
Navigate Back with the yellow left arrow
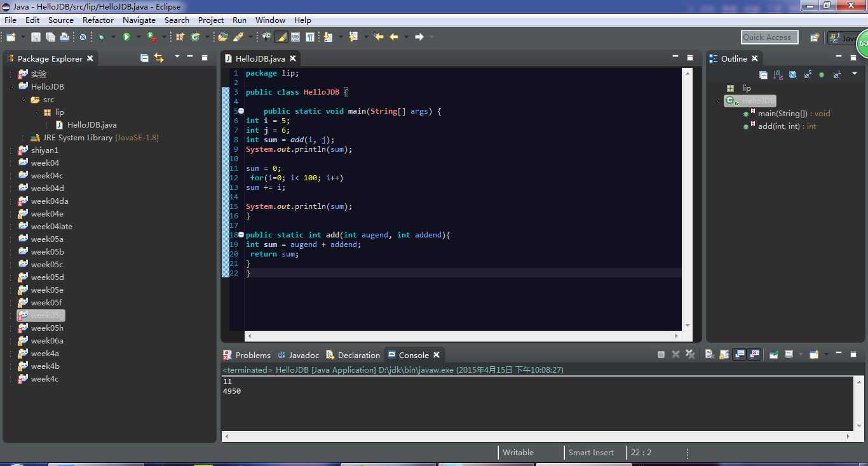click(394, 37)
